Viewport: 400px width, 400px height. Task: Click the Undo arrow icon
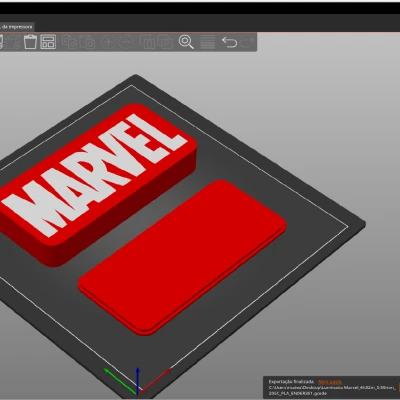229,42
